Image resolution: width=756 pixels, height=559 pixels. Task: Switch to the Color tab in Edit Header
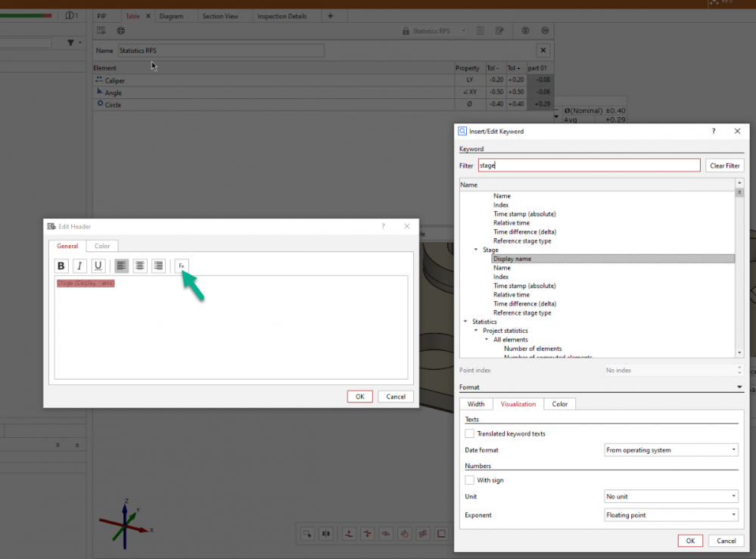pyautogui.click(x=102, y=246)
